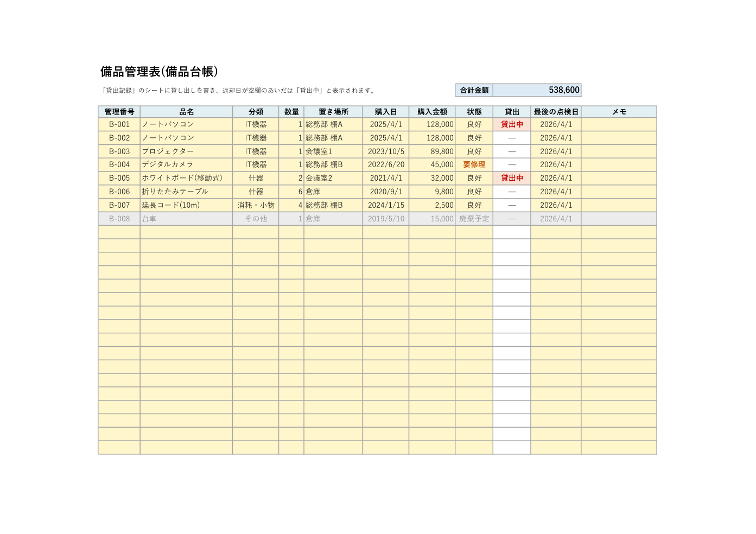This screenshot has height=534, width=756.
Task: Click the purchase amount 89,800
Action: pos(432,151)
